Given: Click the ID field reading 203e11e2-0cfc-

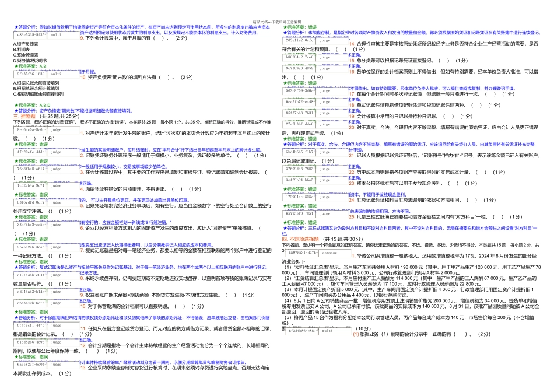Looking at the screenshot, I should [299, 41].
